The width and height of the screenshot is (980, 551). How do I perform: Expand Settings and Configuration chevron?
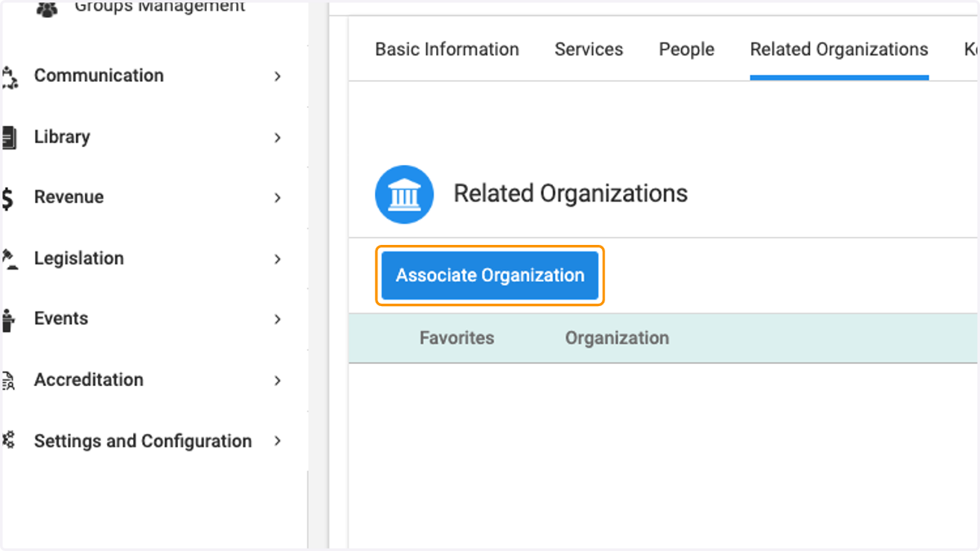tap(278, 441)
